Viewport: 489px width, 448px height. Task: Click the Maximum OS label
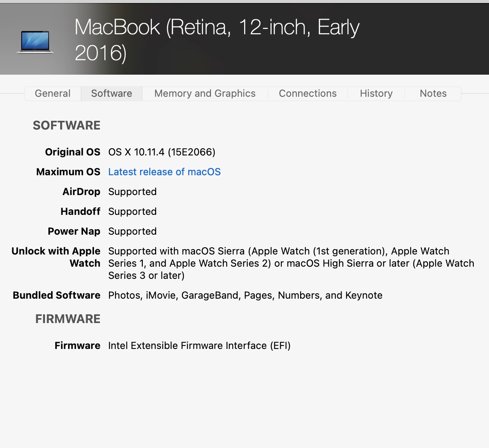pos(68,172)
